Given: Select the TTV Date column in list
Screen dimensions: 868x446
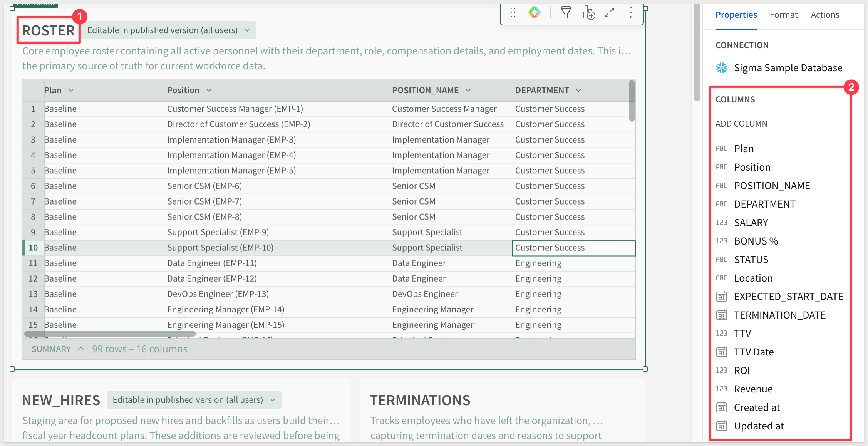Looking at the screenshot, I should [754, 352].
